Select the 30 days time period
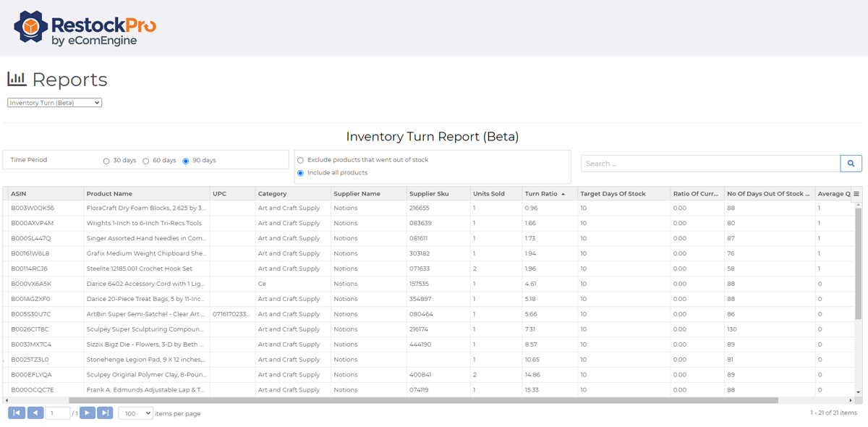This screenshot has width=868, height=427. (106, 161)
